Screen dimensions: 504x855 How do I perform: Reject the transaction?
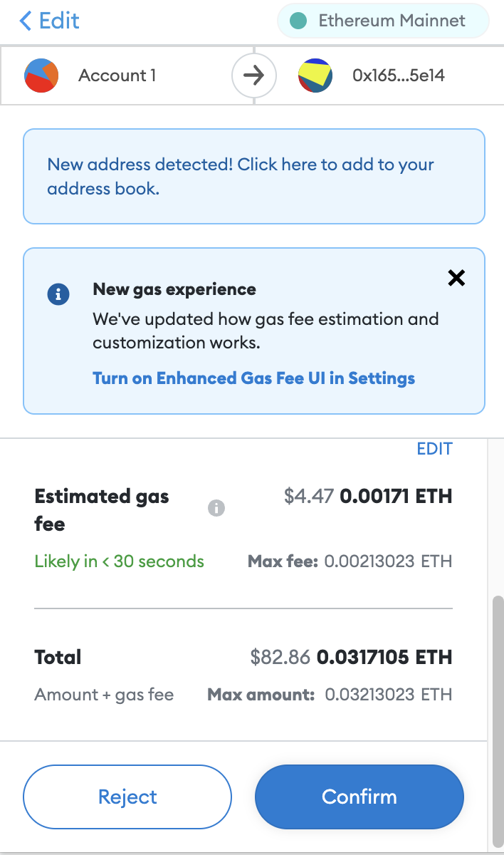(127, 797)
